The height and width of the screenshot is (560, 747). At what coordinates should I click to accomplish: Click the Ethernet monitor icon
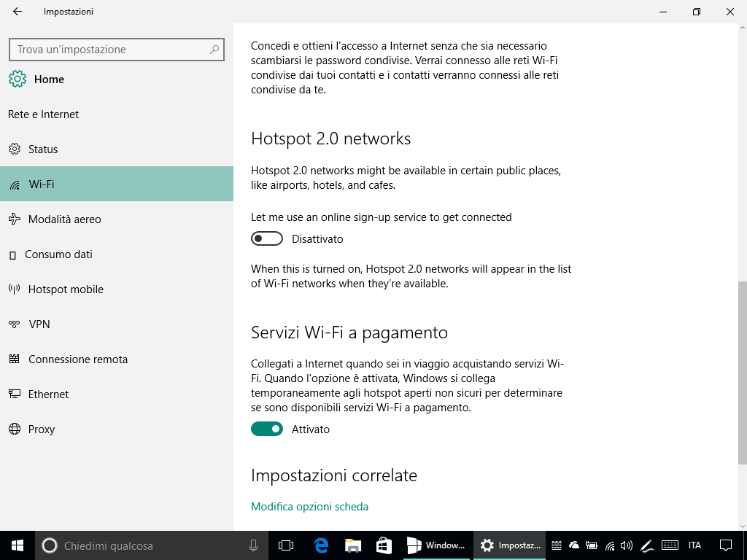15,394
